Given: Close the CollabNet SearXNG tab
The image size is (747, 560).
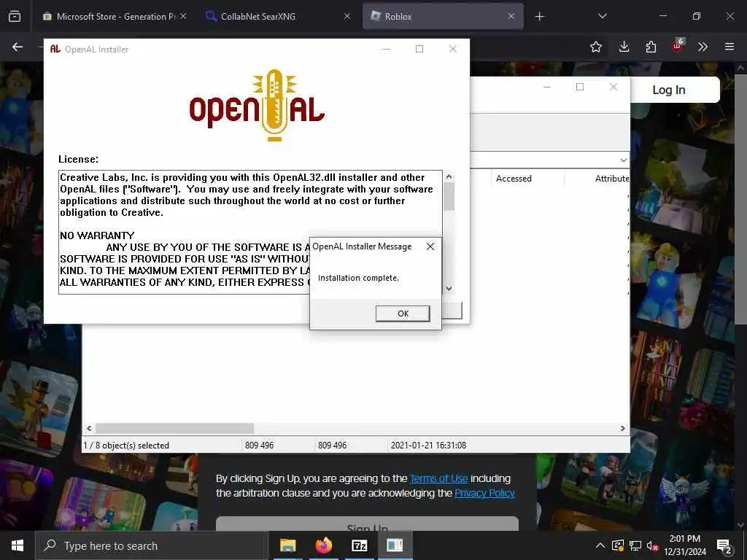Looking at the screenshot, I should pyautogui.click(x=347, y=16).
